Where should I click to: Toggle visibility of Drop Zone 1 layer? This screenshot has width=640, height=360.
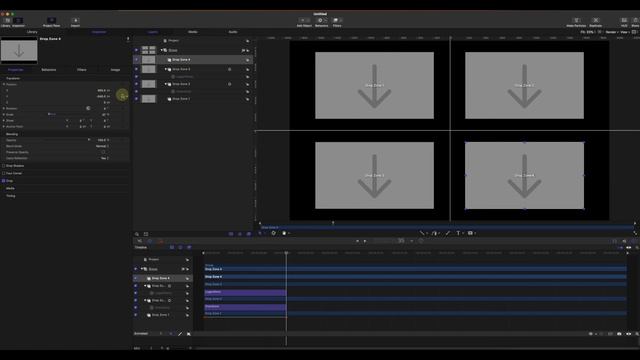136,99
